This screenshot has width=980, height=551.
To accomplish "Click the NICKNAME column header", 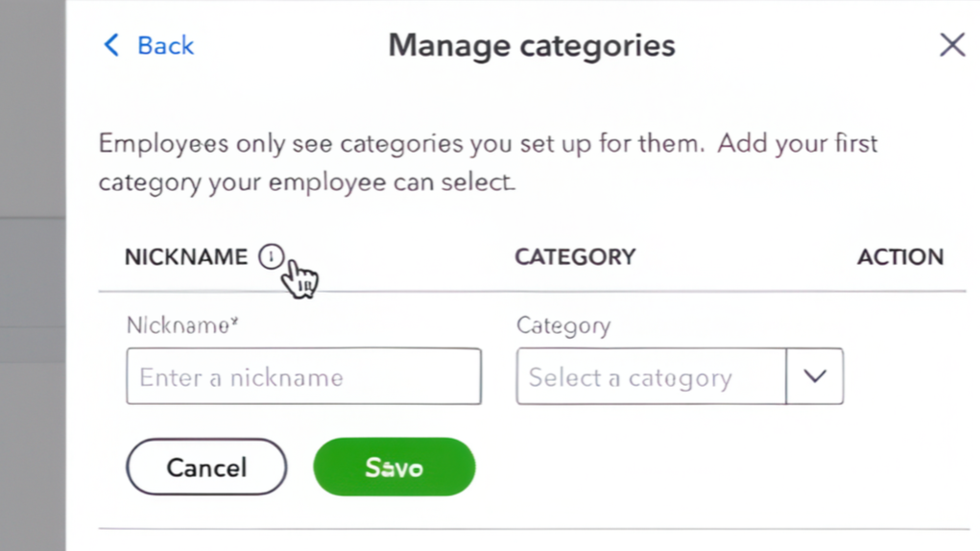I will pyautogui.click(x=186, y=257).
